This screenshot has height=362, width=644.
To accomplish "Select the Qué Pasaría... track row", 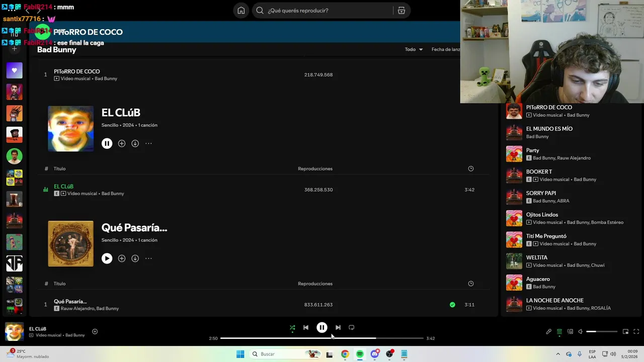I will pyautogui.click(x=263, y=305).
